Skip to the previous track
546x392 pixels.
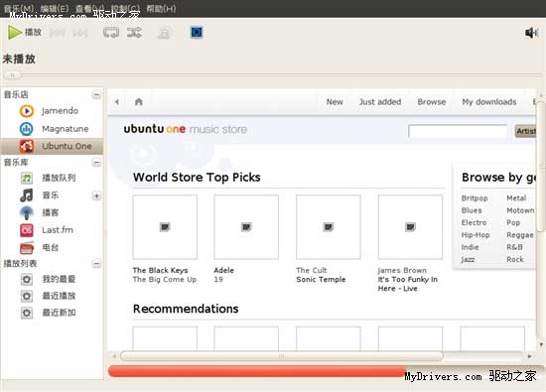pyautogui.click(x=57, y=33)
